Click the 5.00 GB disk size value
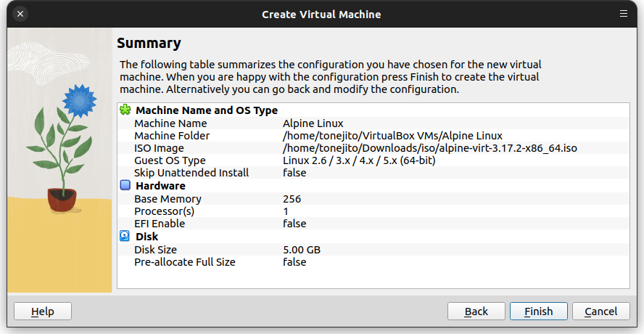Viewport: 644px width, 334px height. pos(302,250)
